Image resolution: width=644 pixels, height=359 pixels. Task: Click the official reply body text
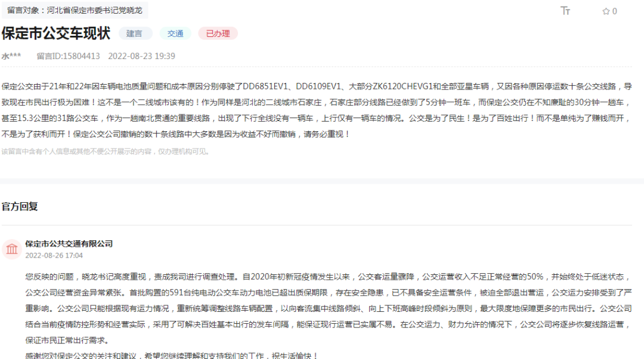(329, 308)
